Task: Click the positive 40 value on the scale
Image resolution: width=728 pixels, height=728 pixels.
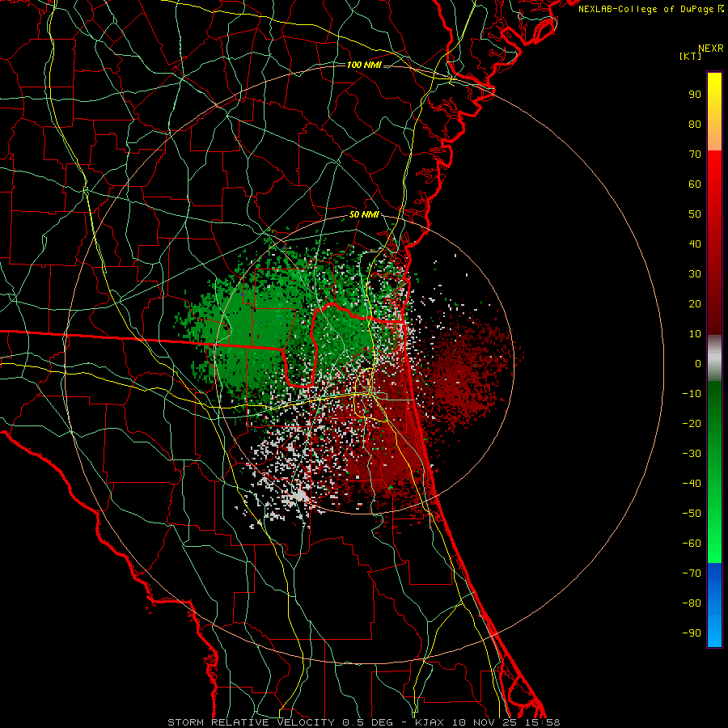Action: [695, 243]
